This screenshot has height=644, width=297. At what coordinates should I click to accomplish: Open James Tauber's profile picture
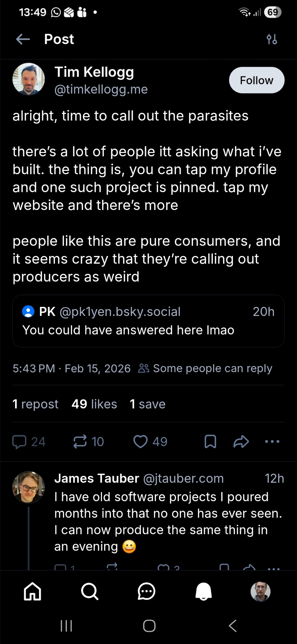tap(29, 487)
